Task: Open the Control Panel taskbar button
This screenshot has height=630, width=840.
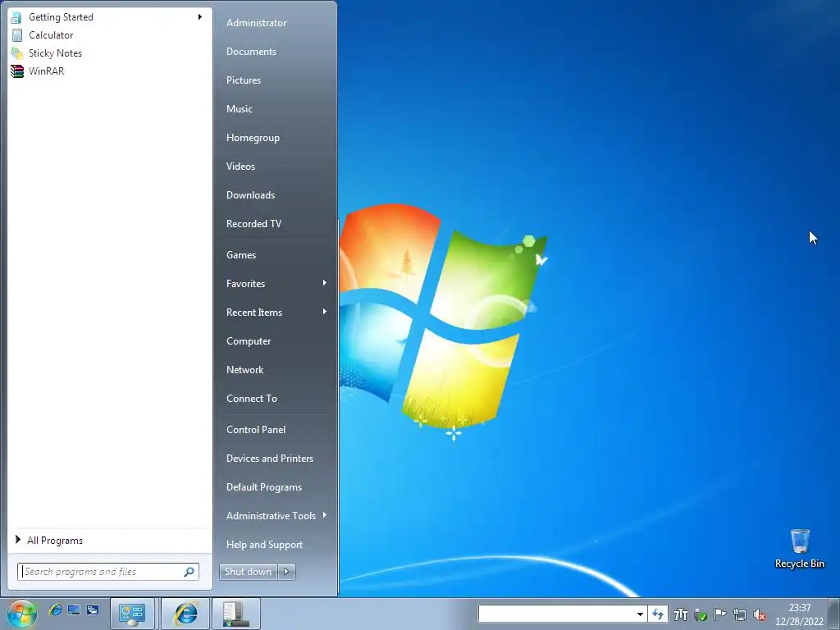Action: click(132, 614)
